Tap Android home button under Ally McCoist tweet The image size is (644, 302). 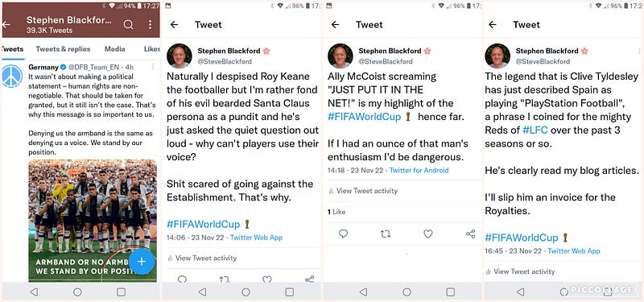[407, 292]
